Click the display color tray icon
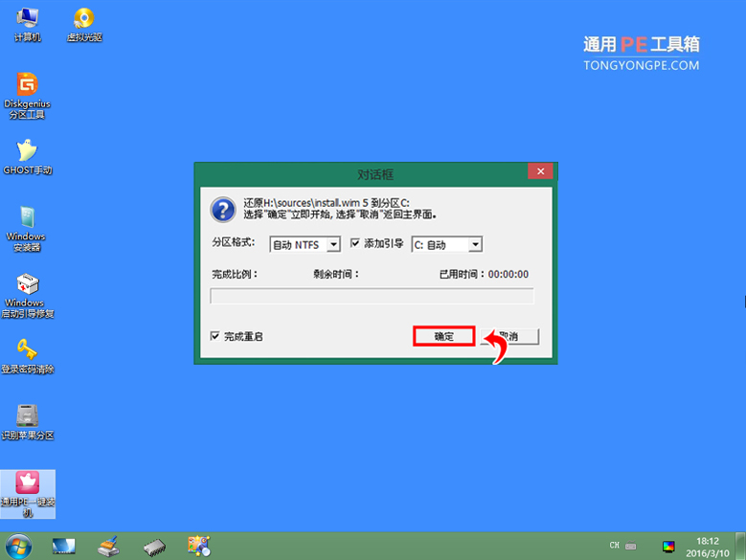 pos(668,547)
